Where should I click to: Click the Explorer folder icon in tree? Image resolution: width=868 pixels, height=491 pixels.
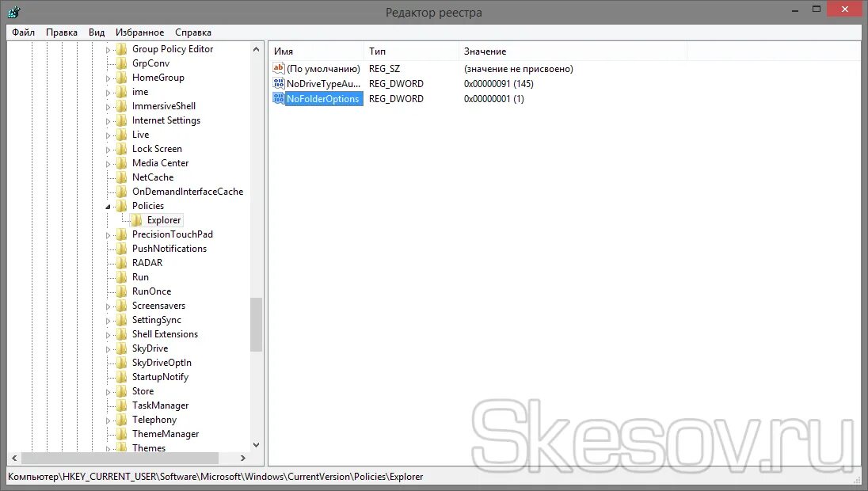point(136,219)
